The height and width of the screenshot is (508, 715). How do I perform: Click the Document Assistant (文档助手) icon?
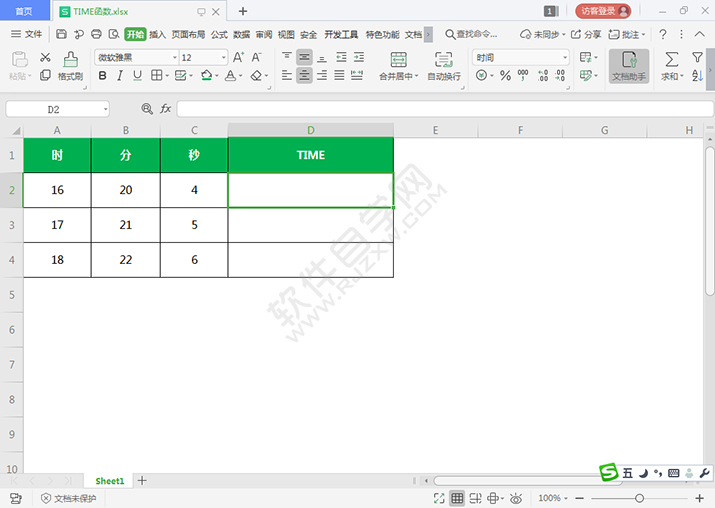coord(629,60)
